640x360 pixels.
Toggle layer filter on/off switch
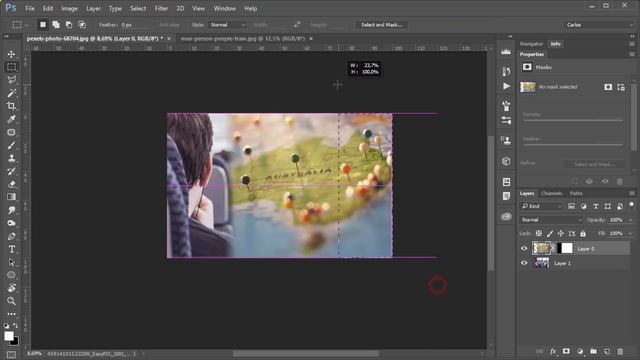click(x=631, y=204)
